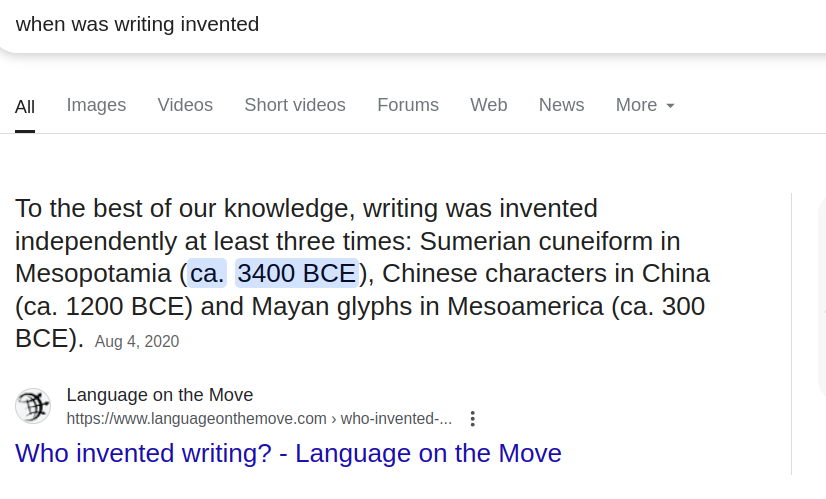Switch to the Videos tab
The height and width of the screenshot is (499, 826).
click(185, 105)
